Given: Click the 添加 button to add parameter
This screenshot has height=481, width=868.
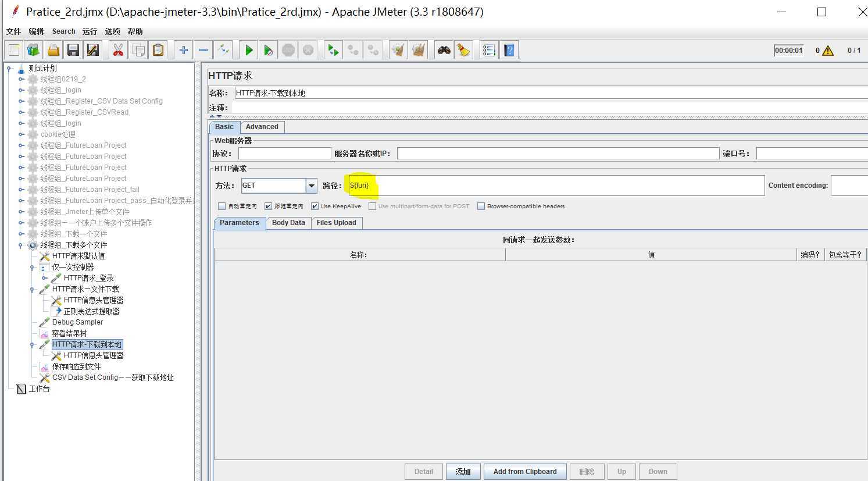Looking at the screenshot, I should pyautogui.click(x=463, y=472).
